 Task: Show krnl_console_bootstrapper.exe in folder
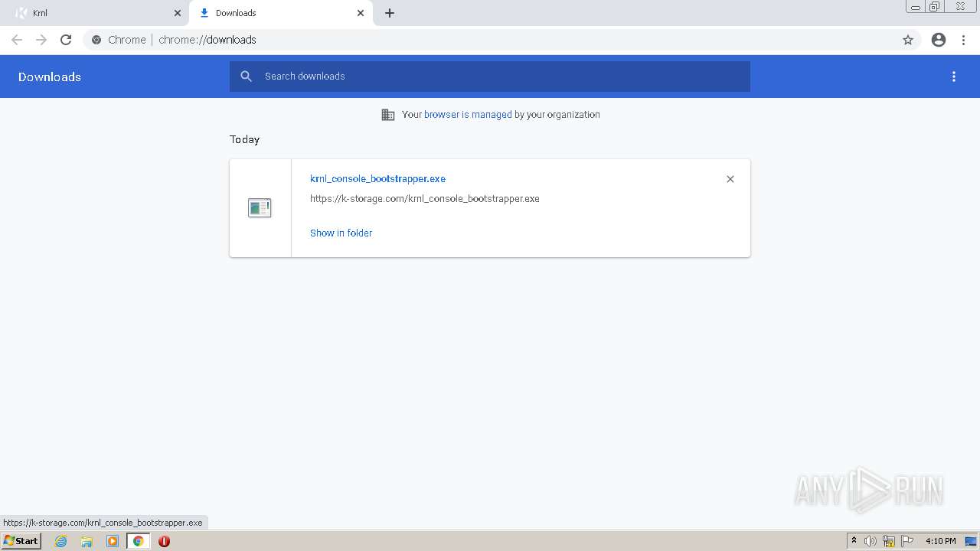(341, 233)
